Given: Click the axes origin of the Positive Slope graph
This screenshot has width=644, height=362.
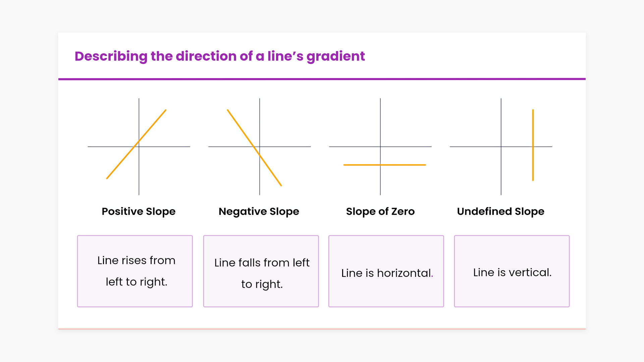Looking at the screenshot, I should [139, 146].
